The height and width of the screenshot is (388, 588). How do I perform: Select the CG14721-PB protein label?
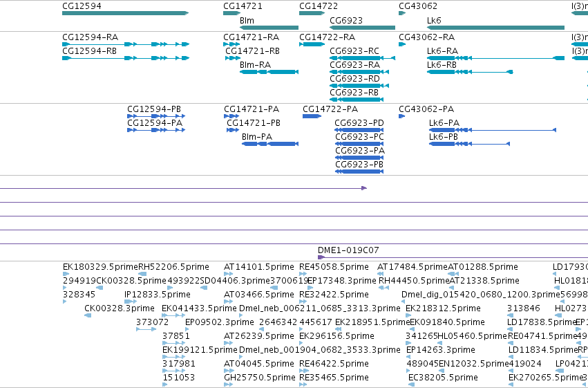point(254,123)
